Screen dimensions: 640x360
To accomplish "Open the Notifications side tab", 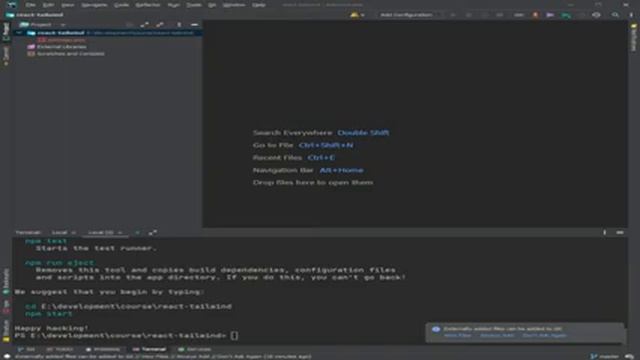I will (634, 37).
